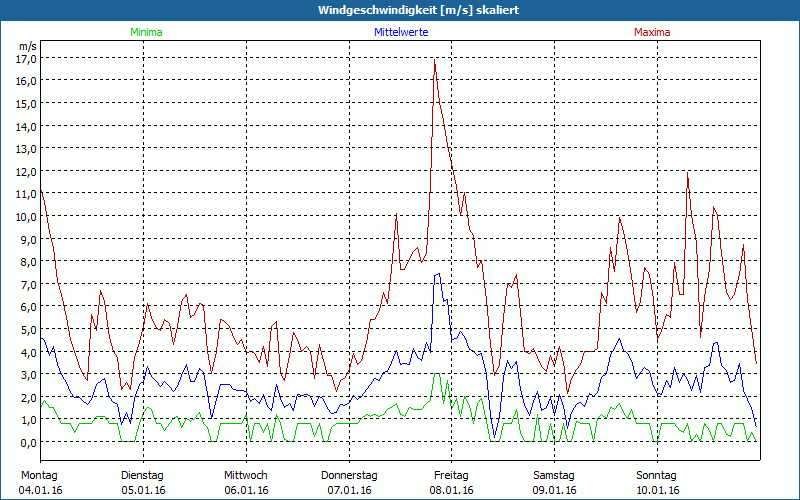This screenshot has width=800, height=500.
Task: Click the 10,0 y-axis tick label
Action: [27, 216]
